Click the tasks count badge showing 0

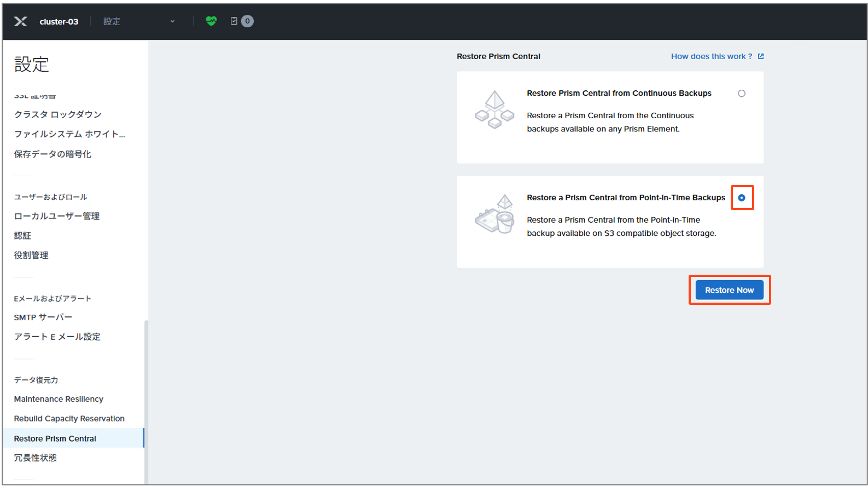pyautogui.click(x=247, y=21)
